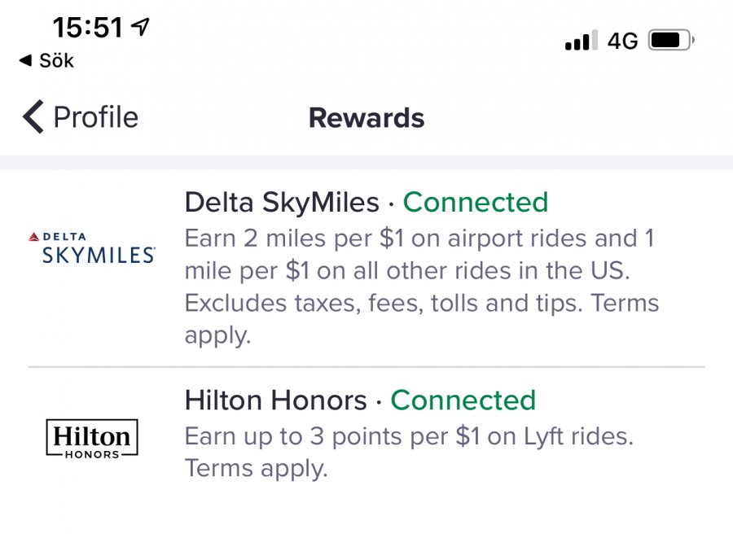Tap the Delta SkyMiles logo
The width and height of the screenshot is (733, 560).
91,247
